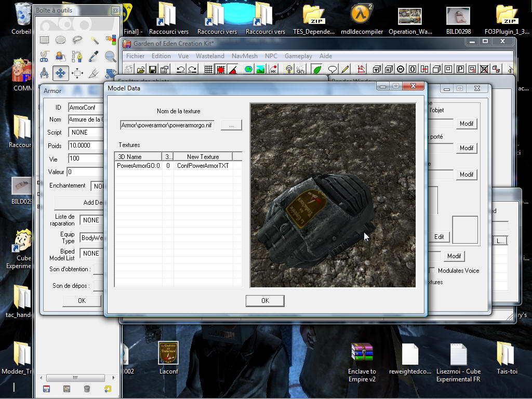This screenshot has width=532, height=399.
Task: Click the pencil icon in GECK toolbar
Action: (345, 70)
